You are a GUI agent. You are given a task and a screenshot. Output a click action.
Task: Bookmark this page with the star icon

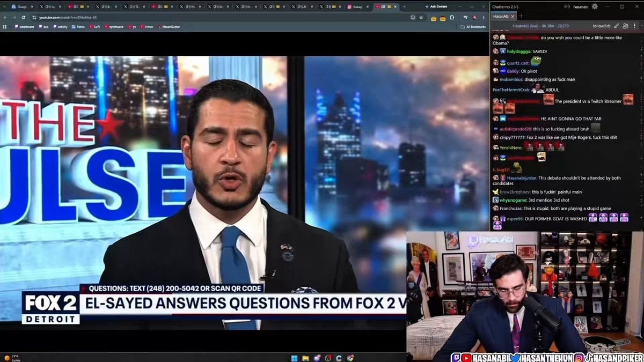point(421,17)
